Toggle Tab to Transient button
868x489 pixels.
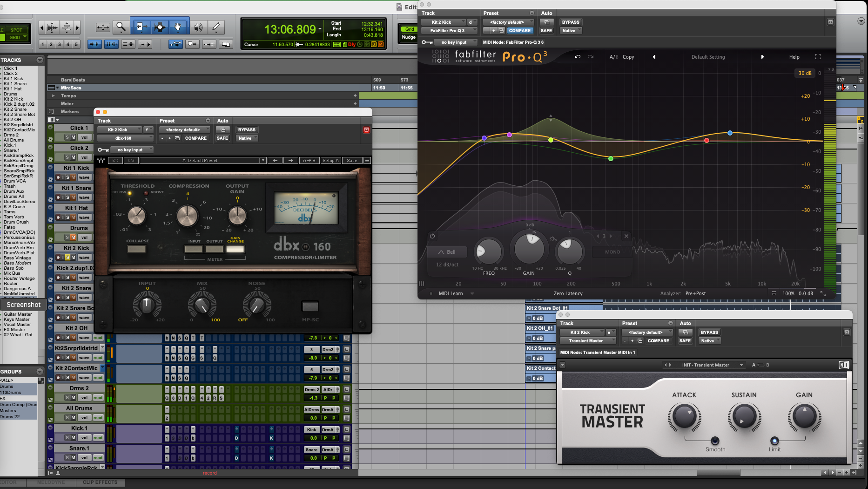click(94, 44)
